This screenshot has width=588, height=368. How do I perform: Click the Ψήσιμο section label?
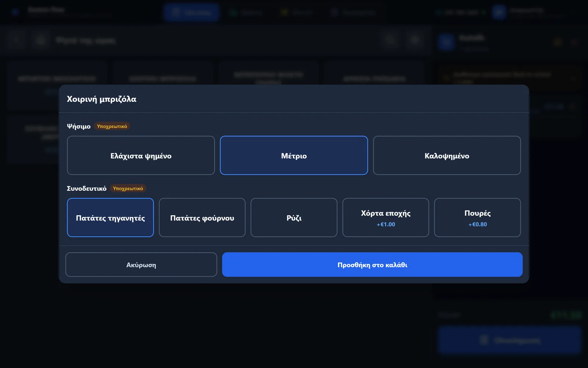(79, 126)
